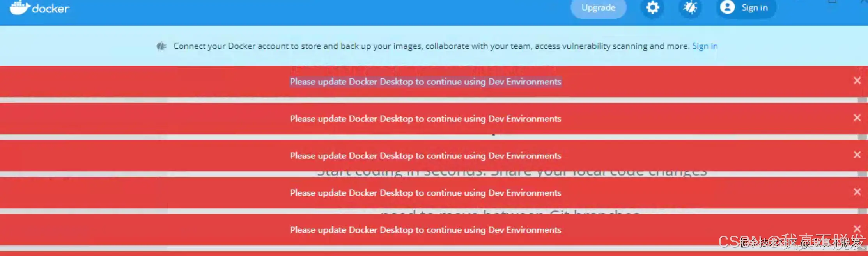Click the Sign in link in the blue banner

705,46
